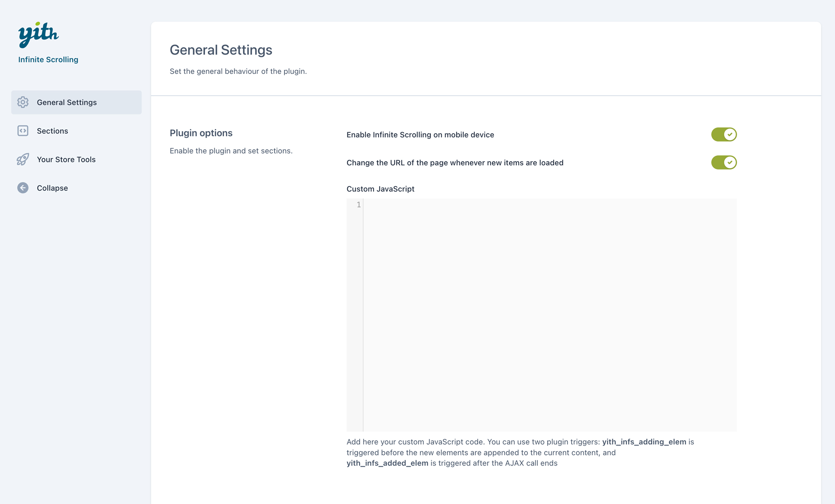Click line number 1 in editor gutter
The image size is (835, 504).
pos(358,205)
